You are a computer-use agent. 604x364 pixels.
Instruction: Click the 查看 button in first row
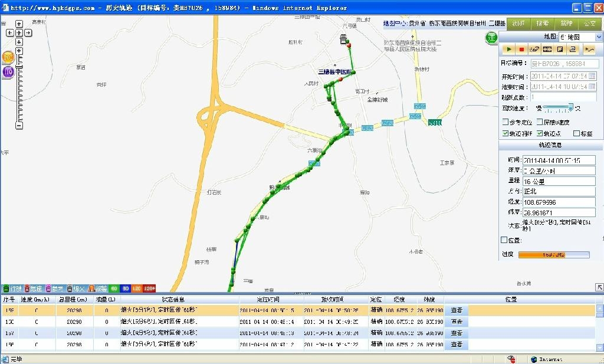[x=457, y=310]
